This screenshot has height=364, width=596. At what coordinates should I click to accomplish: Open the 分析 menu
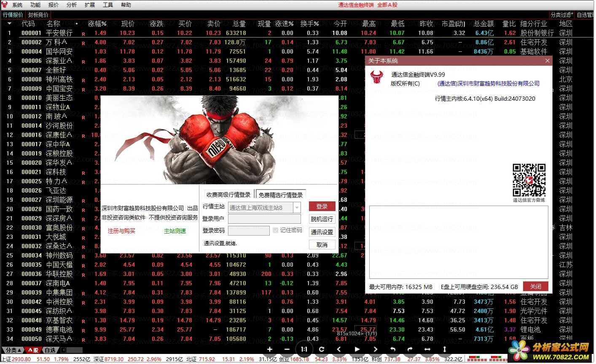tap(72, 5)
